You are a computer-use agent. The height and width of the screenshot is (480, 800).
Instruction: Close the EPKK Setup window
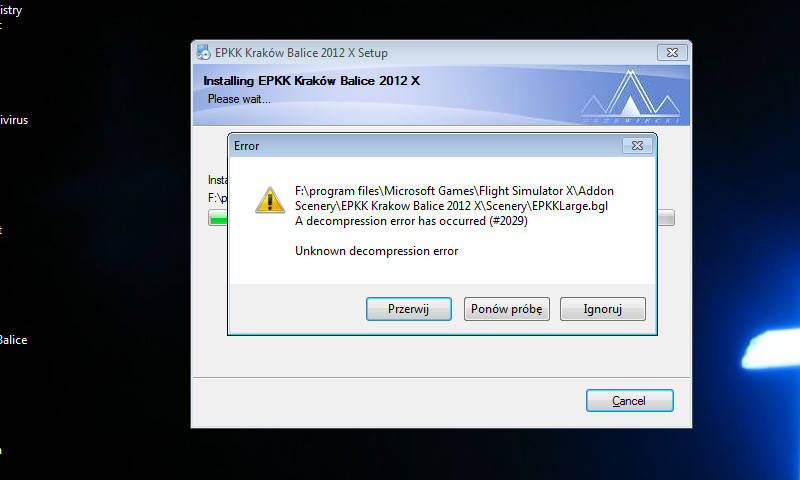click(672, 53)
